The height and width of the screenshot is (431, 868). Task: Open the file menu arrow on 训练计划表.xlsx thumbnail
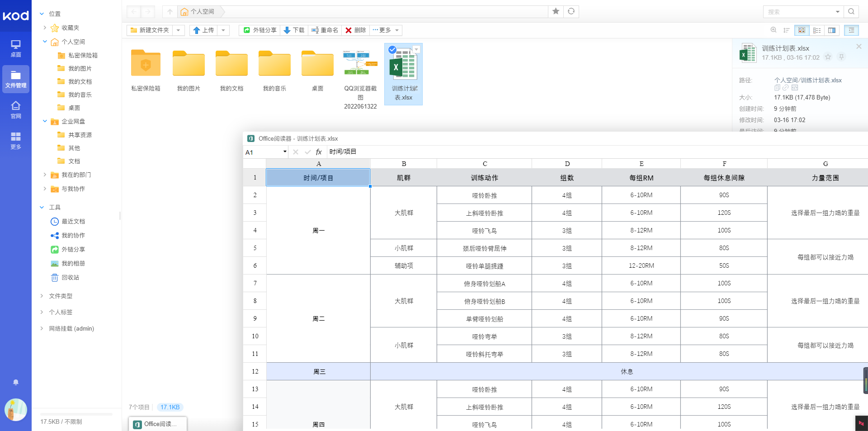tap(417, 50)
